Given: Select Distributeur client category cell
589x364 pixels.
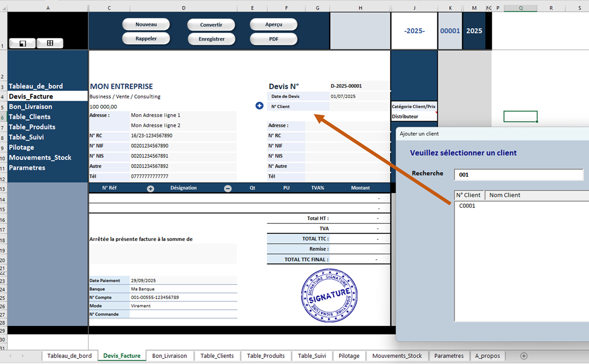Looking at the screenshot, I should click(x=413, y=116).
